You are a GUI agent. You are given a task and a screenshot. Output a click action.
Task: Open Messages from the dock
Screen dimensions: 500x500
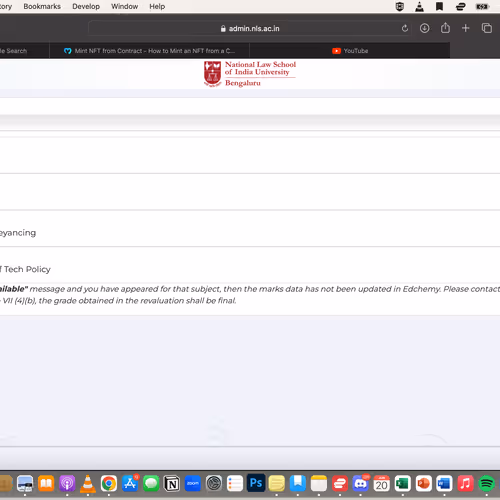pos(151,483)
